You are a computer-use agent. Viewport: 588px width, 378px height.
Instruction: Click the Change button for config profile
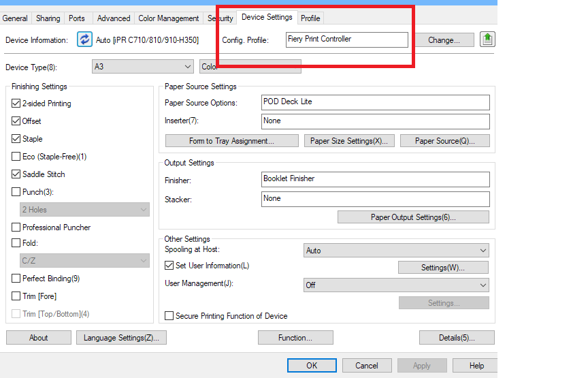coord(444,40)
